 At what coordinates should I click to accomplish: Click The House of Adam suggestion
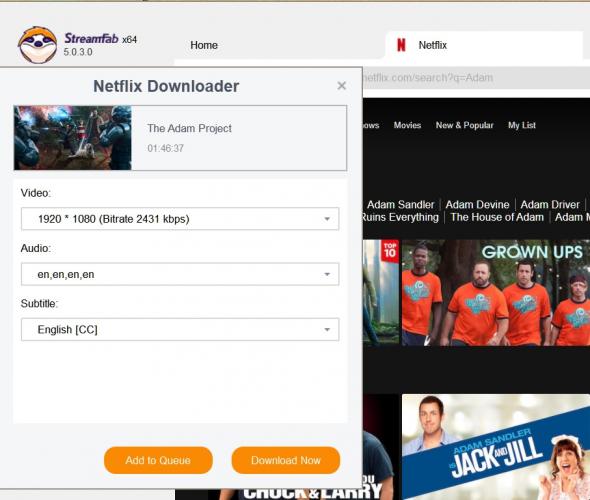pyautogui.click(x=497, y=217)
